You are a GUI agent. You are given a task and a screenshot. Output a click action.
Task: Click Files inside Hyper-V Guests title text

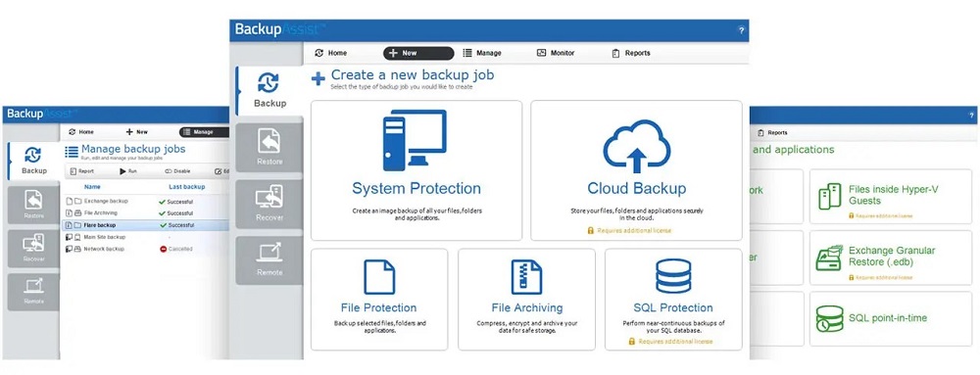pos(894,195)
